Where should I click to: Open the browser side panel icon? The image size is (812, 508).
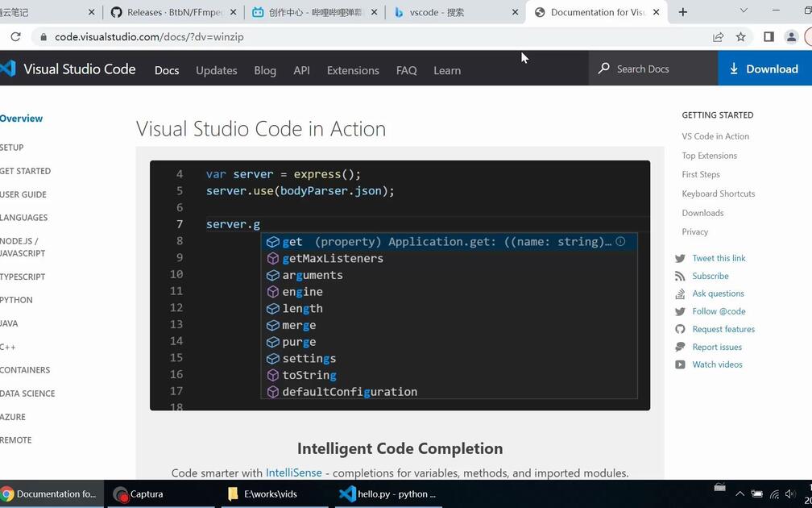point(768,37)
